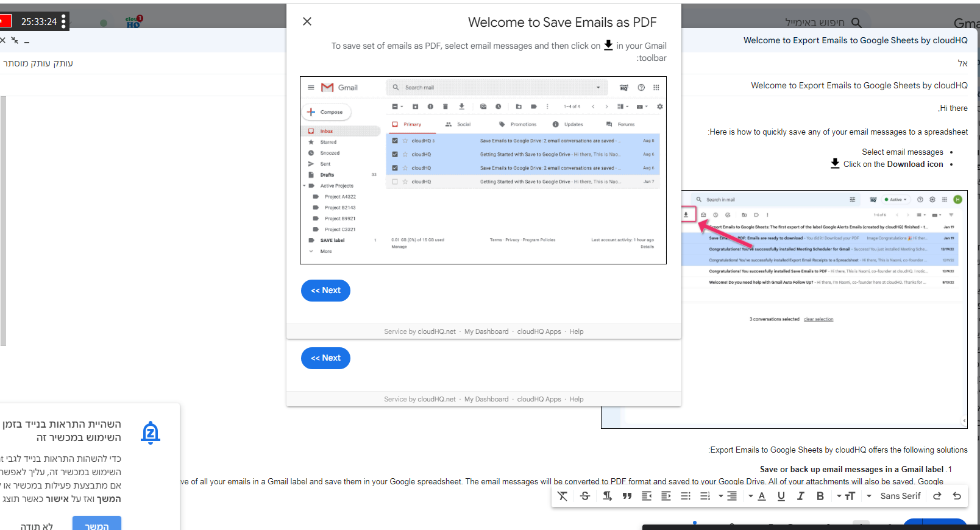Click the 'Select email messages' bullet text
The height and width of the screenshot is (530, 980).
coord(903,152)
